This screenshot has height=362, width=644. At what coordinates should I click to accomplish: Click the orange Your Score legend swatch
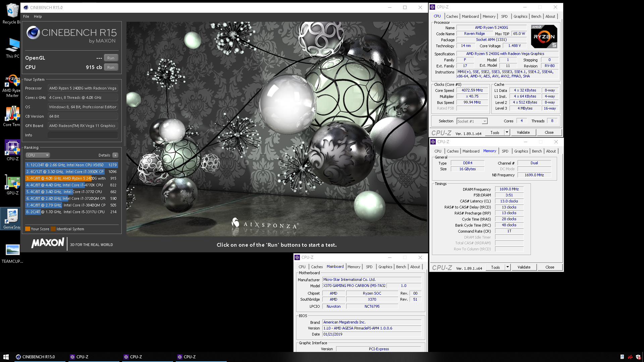click(x=28, y=229)
